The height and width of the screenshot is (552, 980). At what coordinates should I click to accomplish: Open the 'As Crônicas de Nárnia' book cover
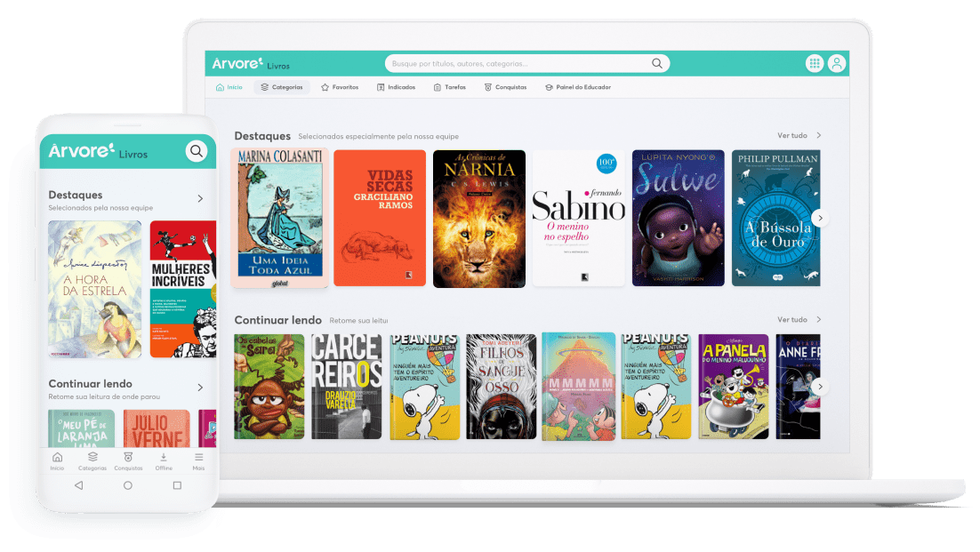click(x=479, y=219)
